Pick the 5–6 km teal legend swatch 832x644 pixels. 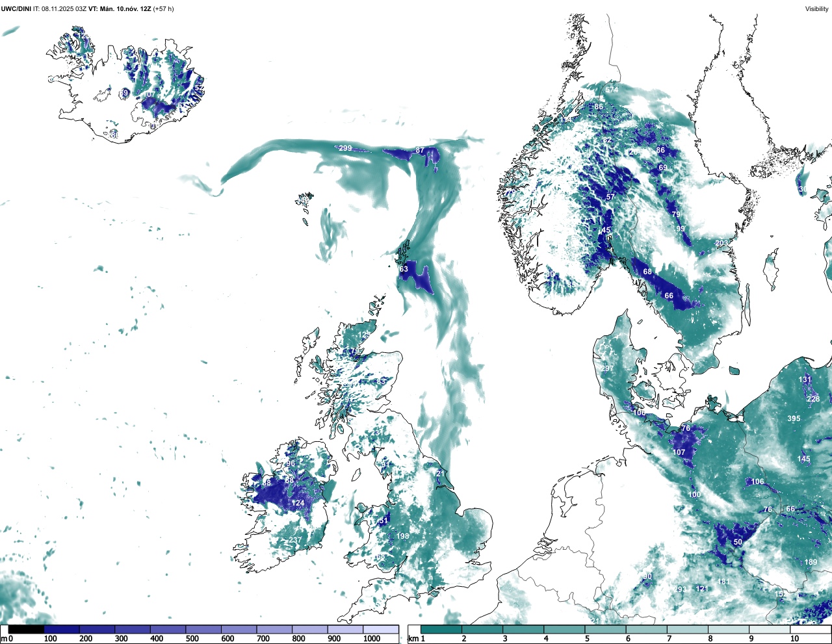point(605,629)
